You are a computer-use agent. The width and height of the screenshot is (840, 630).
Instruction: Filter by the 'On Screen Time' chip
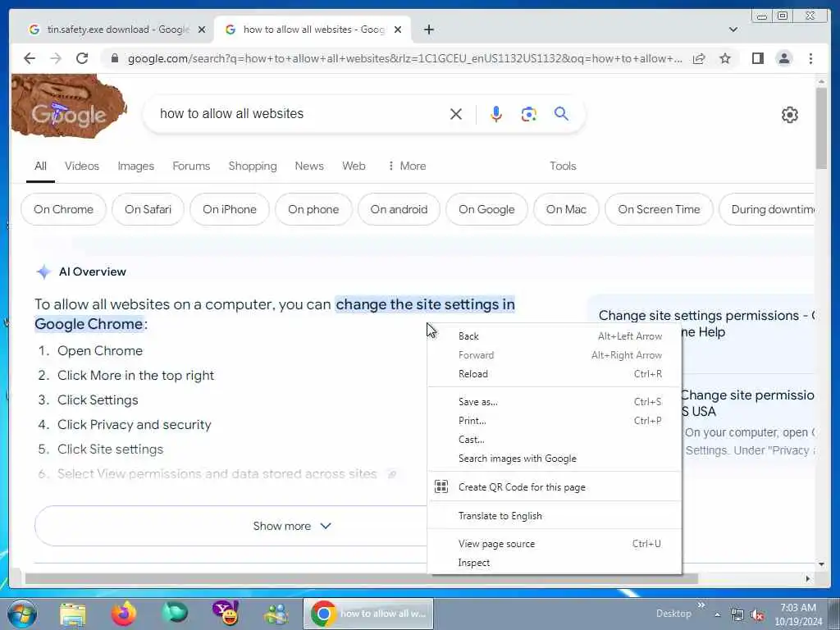pyautogui.click(x=659, y=209)
